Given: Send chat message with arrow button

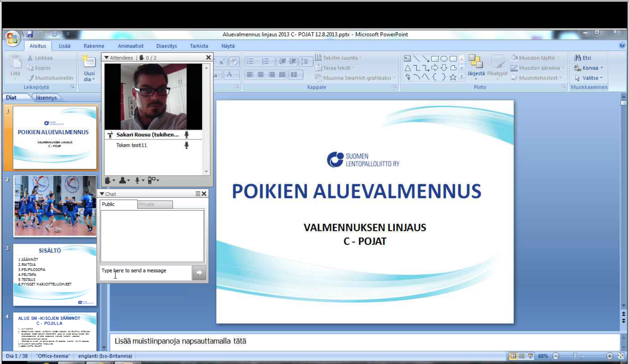Looking at the screenshot, I should click(199, 273).
